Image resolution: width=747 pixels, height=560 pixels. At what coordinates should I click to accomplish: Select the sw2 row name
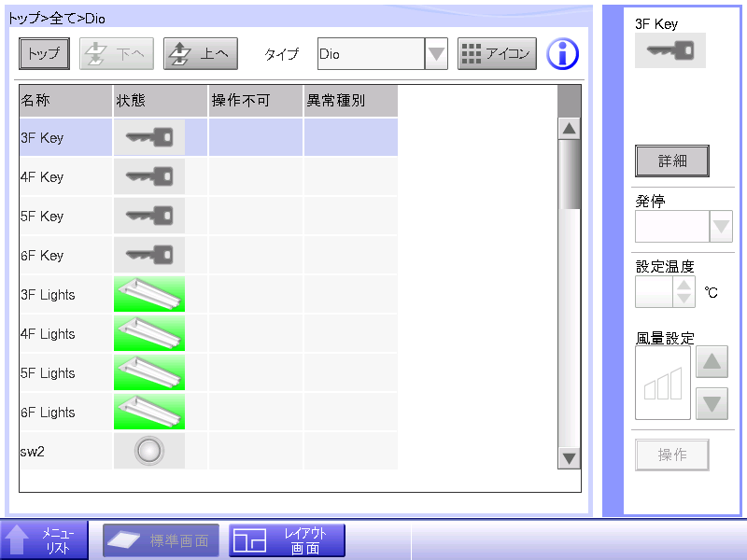[33, 452]
